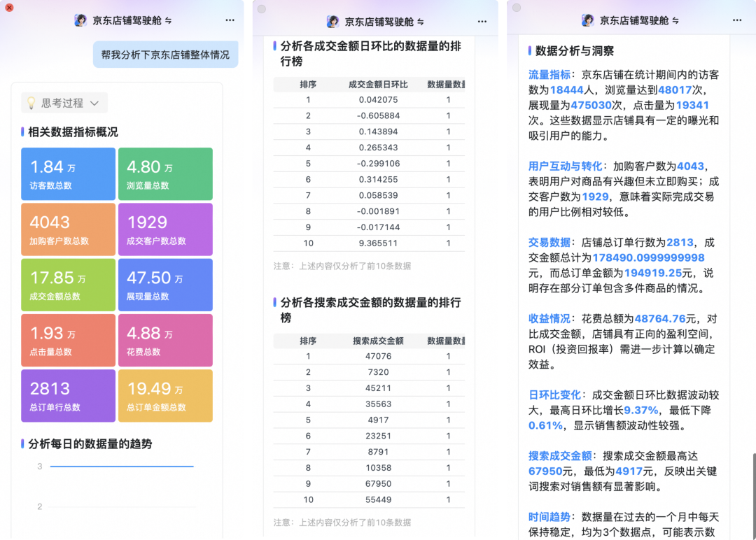Viewport: 756px width, 540px height.
Task: Click the switch arrows icon in middle window title
Action: (x=421, y=22)
